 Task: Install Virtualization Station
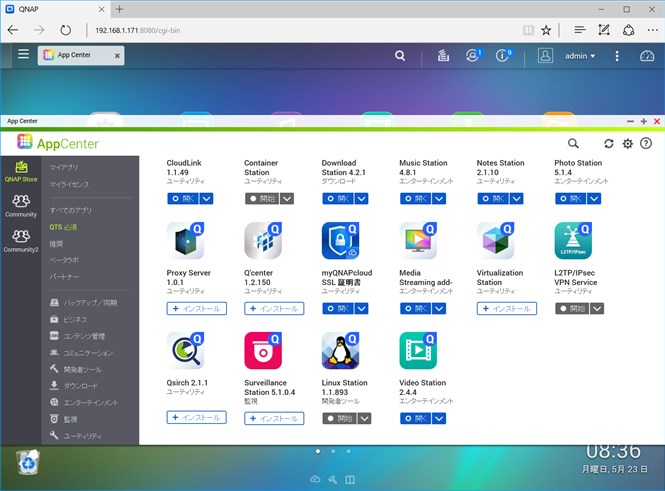507,309
